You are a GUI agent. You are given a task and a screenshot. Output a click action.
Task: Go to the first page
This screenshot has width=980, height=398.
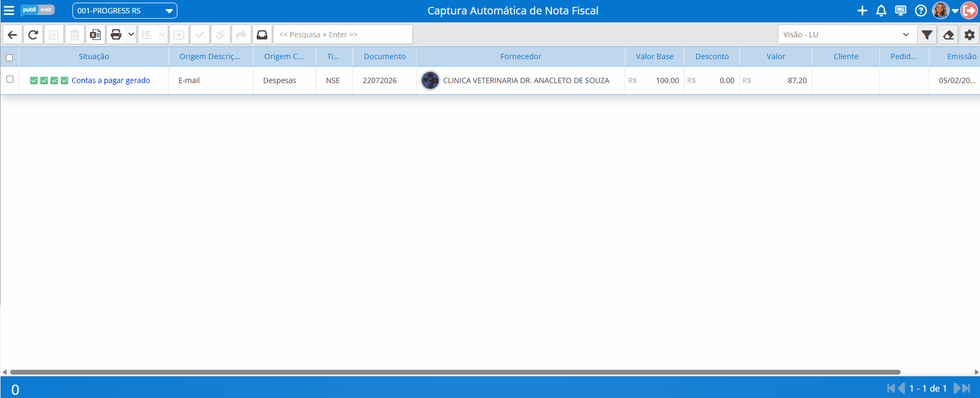point(891,388)
